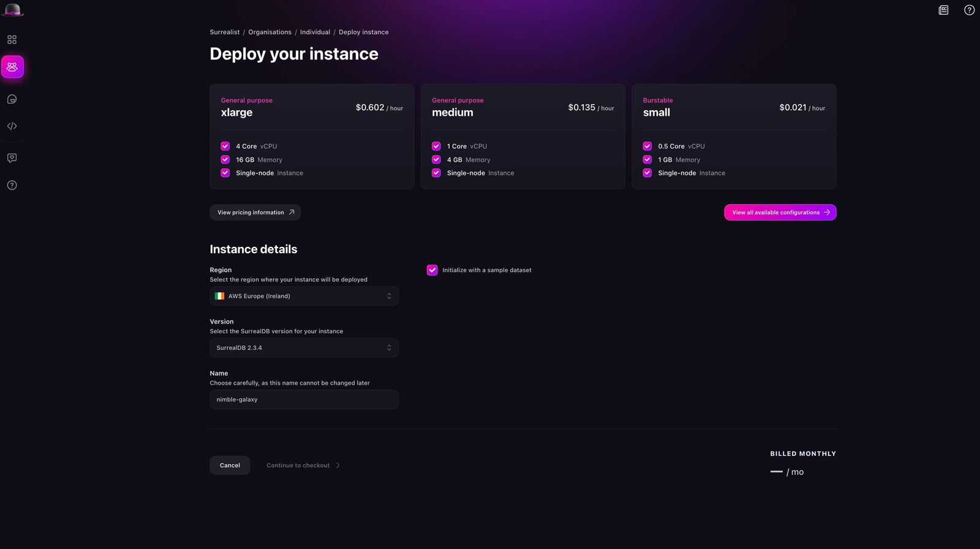Click the xlarge 4 Core vCPU checkmark

point(225,146)
